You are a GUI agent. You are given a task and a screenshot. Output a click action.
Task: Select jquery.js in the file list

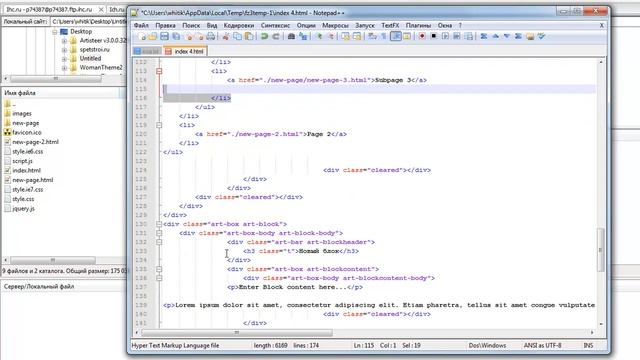[x=23, y=209]
